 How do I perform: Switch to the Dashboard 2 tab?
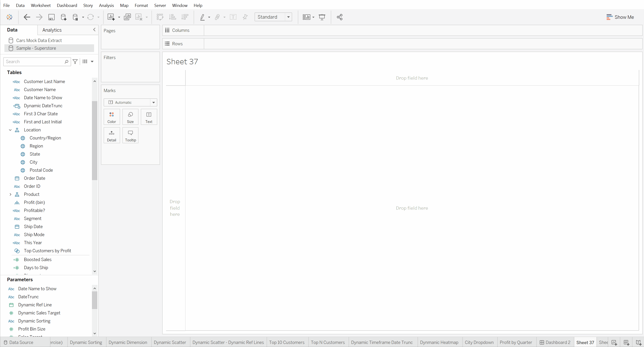pyautogui.click(x=555, y=342)
